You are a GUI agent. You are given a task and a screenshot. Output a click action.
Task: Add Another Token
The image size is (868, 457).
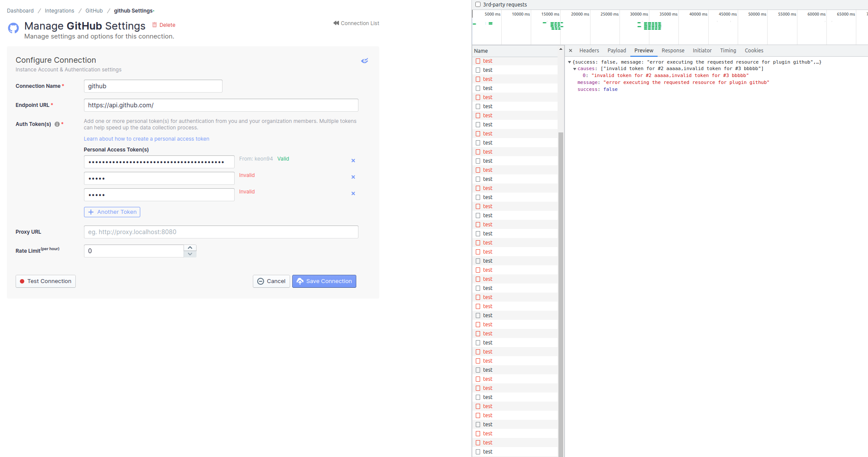click(112, 212)
